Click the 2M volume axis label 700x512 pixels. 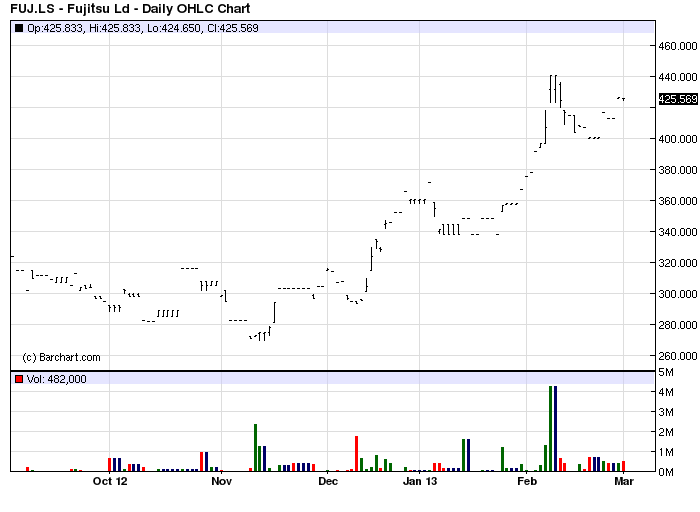coord(666,432)
